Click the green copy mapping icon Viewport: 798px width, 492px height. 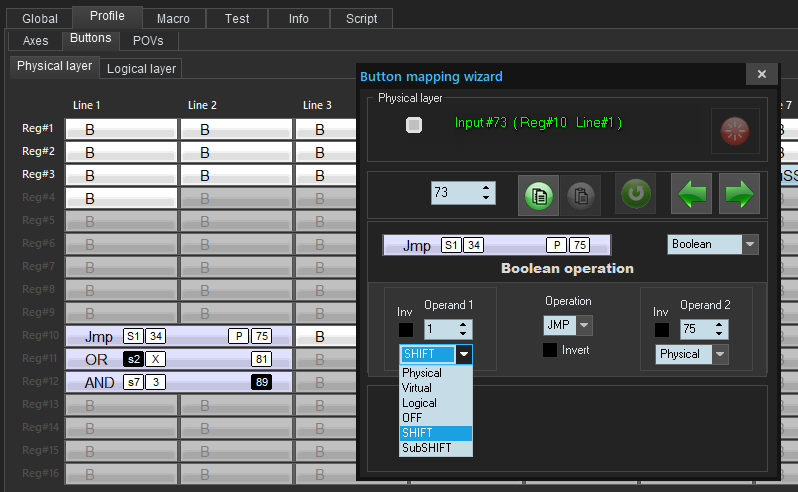[538, 195]
